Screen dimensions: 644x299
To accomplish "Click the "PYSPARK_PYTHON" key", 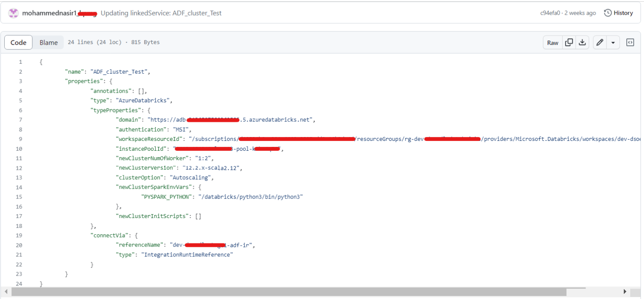I will pyautogui.click(x=166, y=196).
